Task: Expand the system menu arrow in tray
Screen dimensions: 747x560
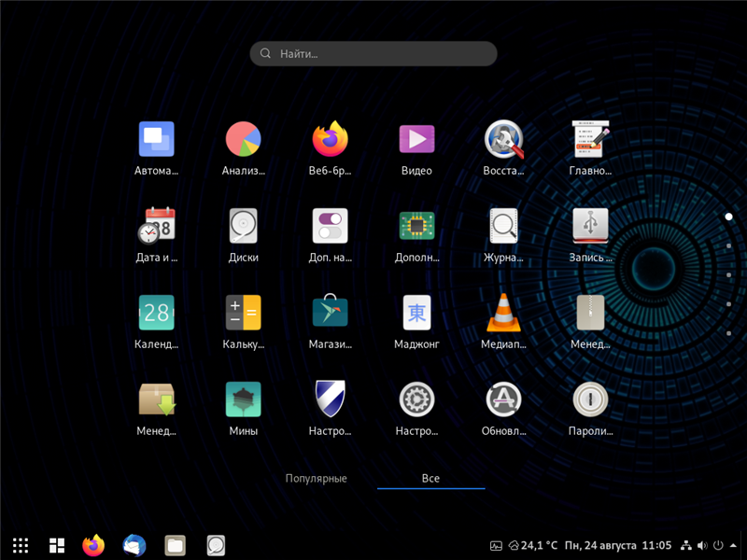Action: [x=734, y=545]
